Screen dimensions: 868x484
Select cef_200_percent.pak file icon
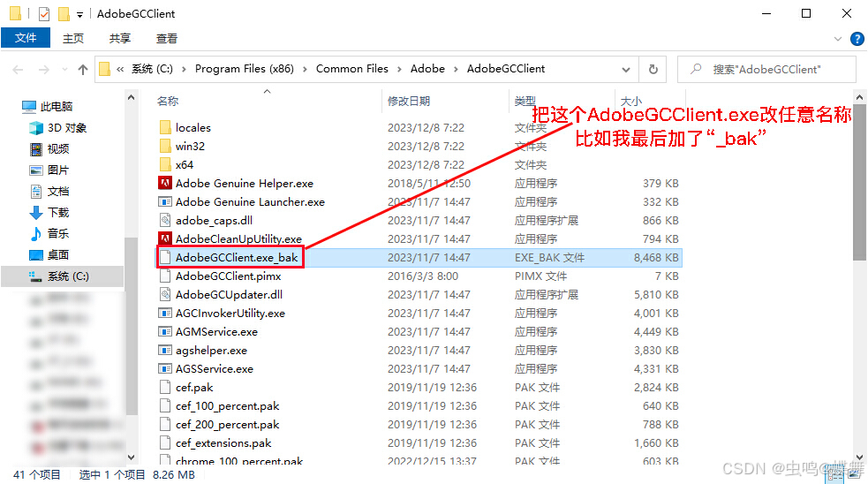pyautogui.click(x=165, y=425)
